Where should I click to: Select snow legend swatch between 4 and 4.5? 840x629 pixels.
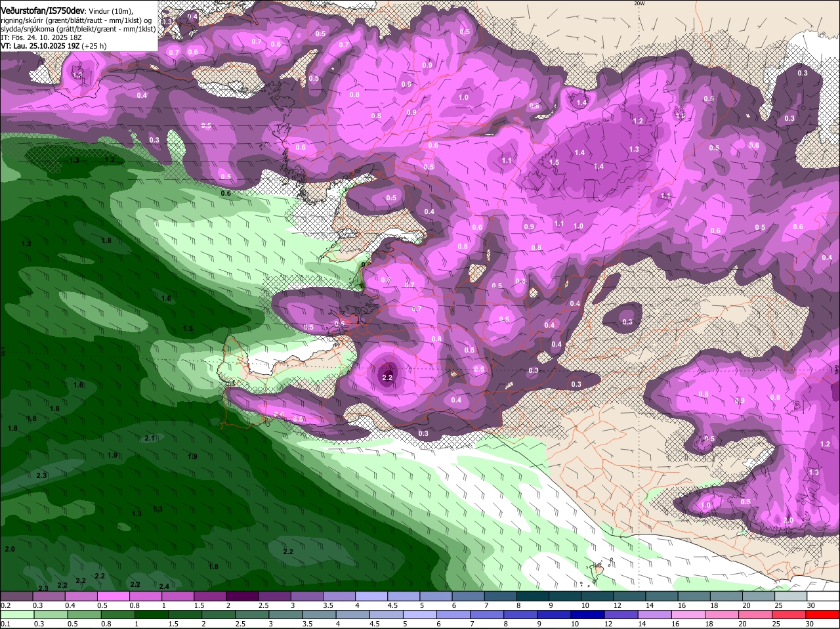point(372,596)
